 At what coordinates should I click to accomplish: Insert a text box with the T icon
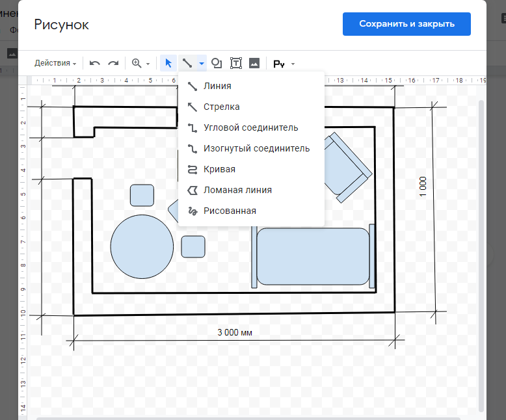[x=236, y=63]
